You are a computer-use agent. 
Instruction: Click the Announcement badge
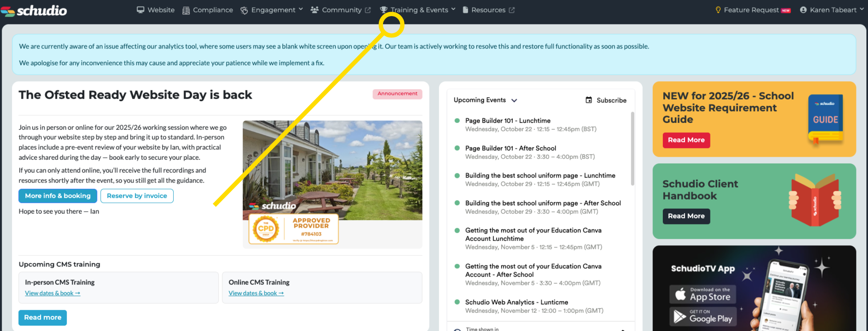[397, 94]
